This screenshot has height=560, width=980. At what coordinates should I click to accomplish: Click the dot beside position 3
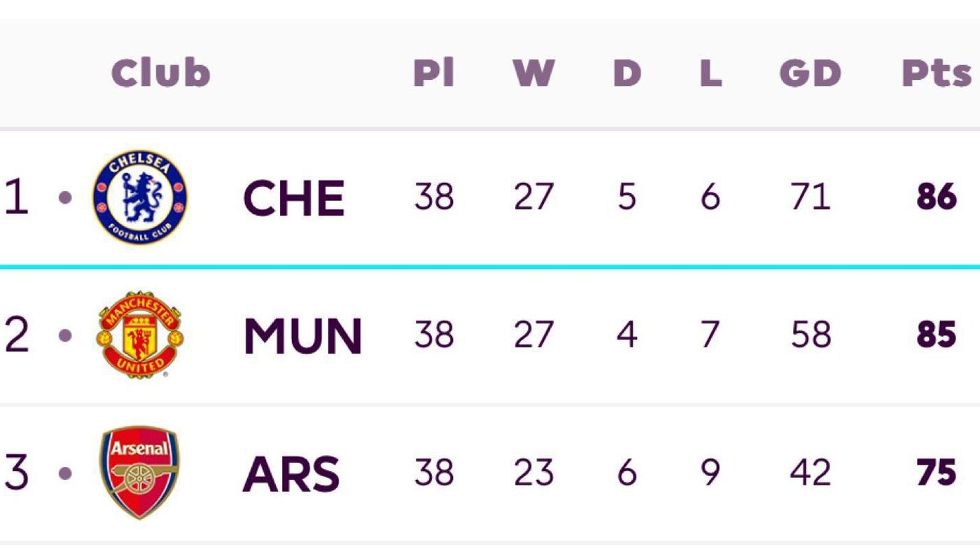65,474
